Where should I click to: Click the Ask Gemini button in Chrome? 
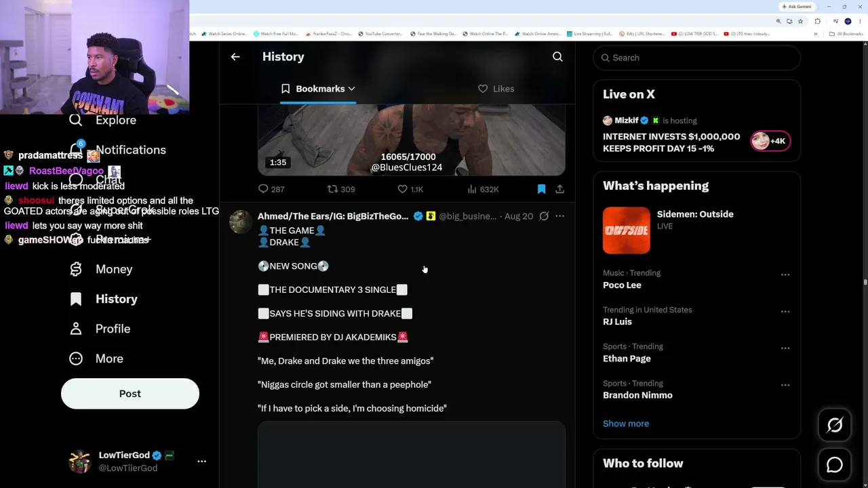(x=797, y=7)
